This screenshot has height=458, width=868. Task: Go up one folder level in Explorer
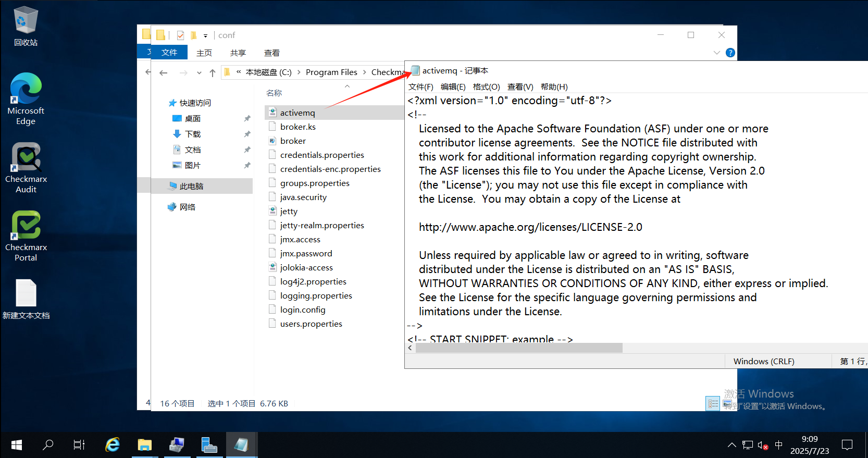point(213,72)
